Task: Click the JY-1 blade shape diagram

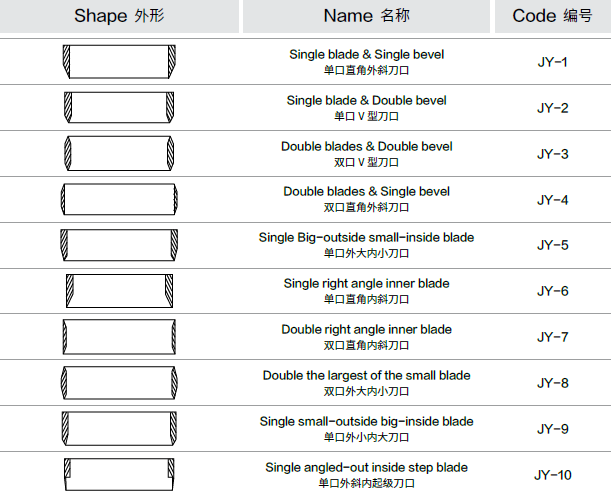Action: (119, 62)
